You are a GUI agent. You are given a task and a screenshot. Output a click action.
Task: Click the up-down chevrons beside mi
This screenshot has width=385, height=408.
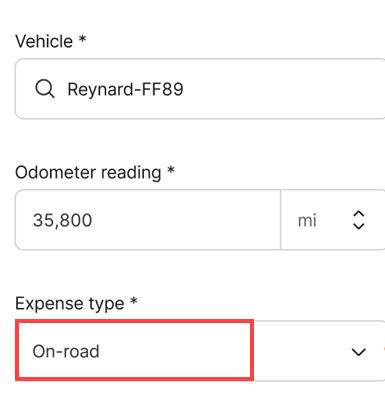[x=358, y=220]
